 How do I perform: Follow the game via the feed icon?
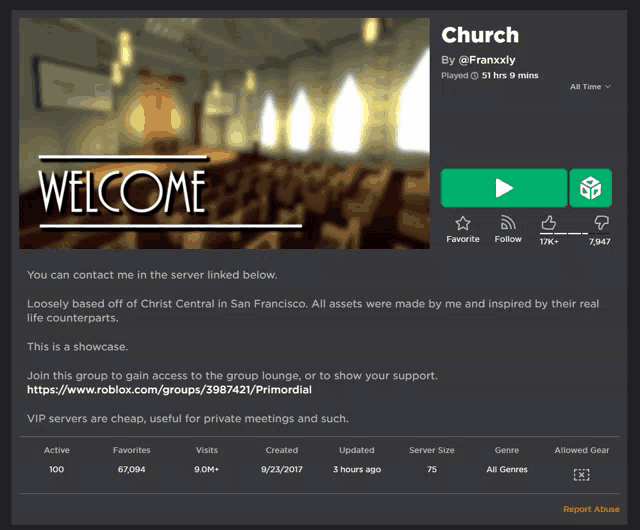click(508, 223)
